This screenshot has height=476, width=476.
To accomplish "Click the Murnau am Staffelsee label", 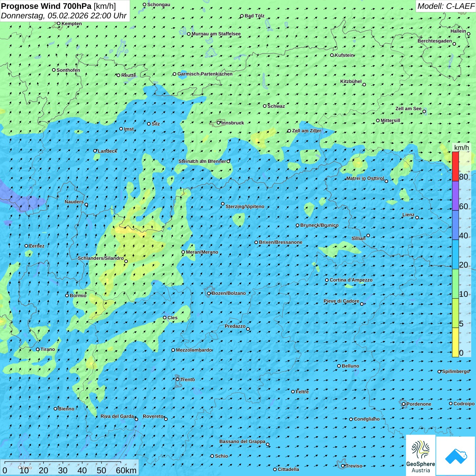I will pos(216,34).
